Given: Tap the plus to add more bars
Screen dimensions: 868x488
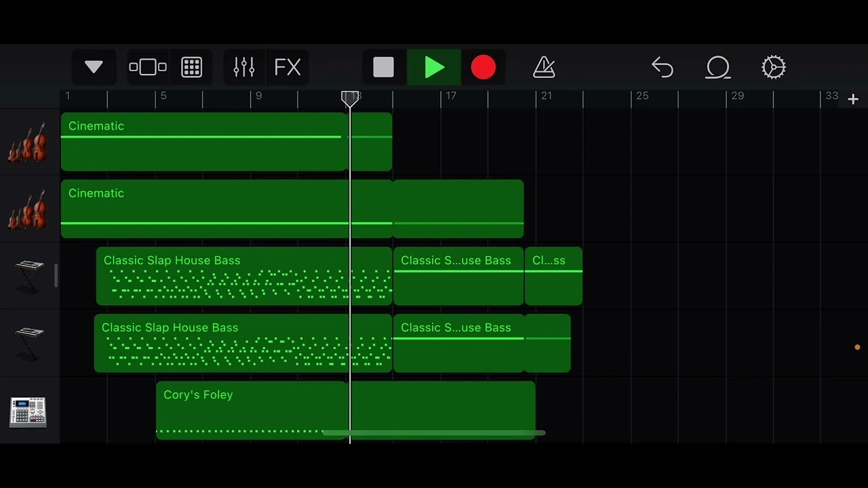Looking at the screenshot, I should 853,99.
